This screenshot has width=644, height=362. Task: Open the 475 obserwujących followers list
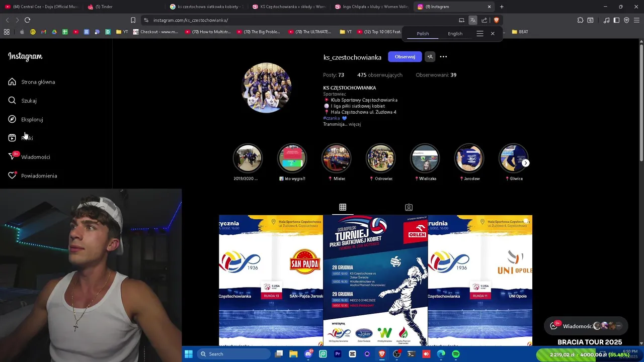click(x=380, y=75)
